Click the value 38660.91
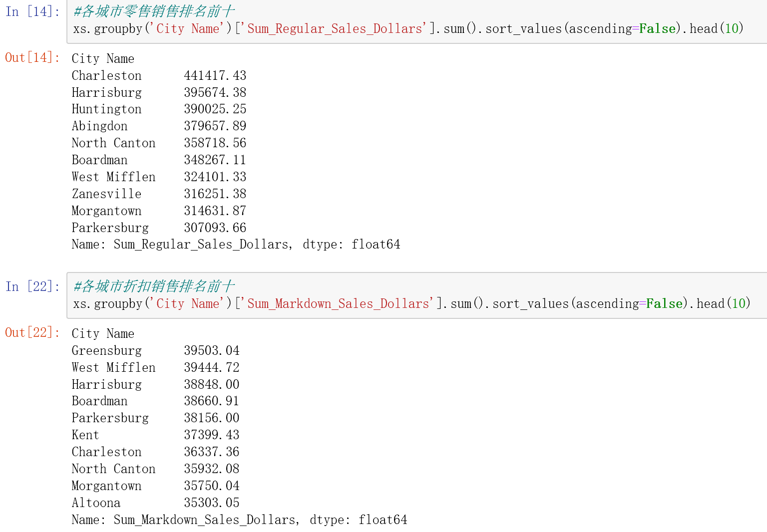 click(212, 401)
